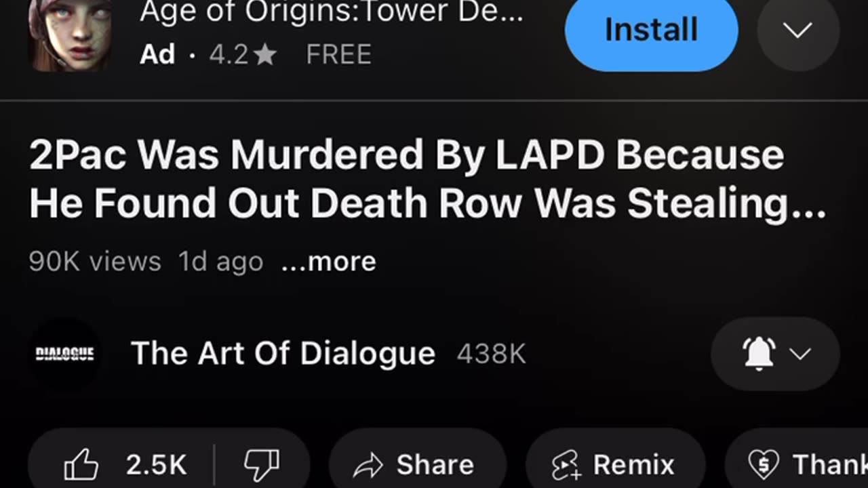
Task: Tap the 2Pac video title text
Action: tap(427, 180)
